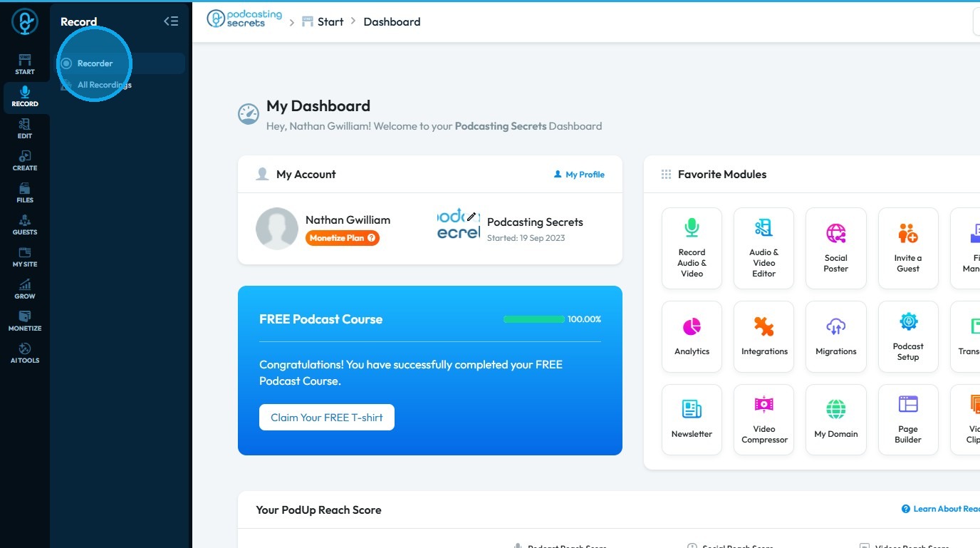Click the Podcasting Secrets title in My Account
Viewport: 980px width, 548px height.
coord(535,222)
